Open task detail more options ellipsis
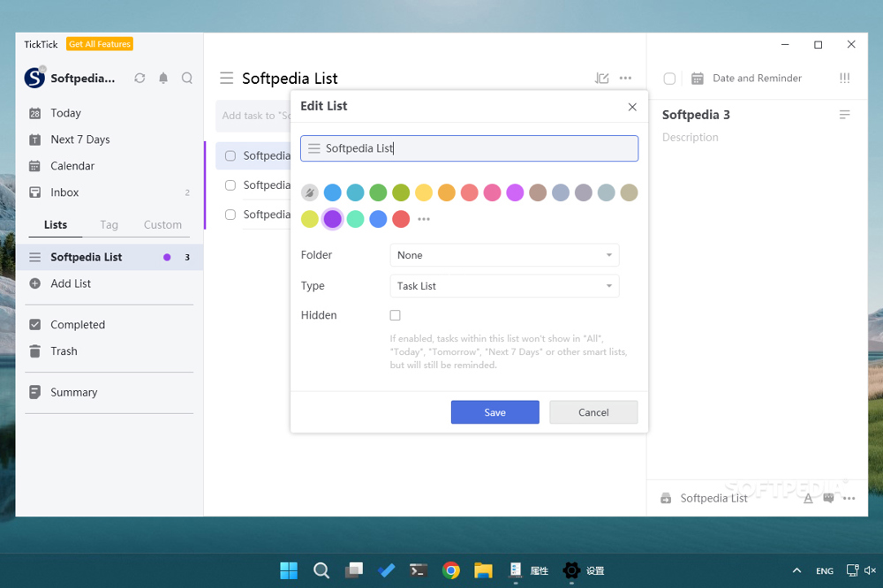Viewport: 883px width, 588px height. pyautogui.click(x=849, y=498)
